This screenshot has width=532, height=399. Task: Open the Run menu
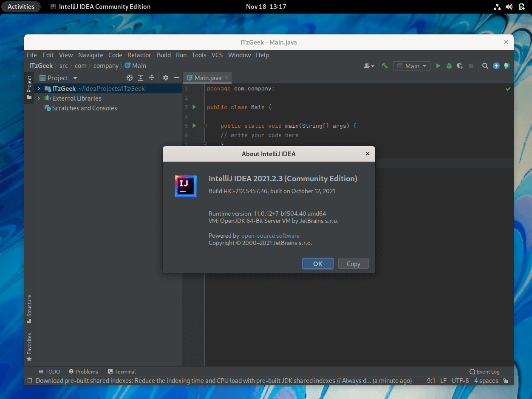pyautogui.click(x=181, y=55)
